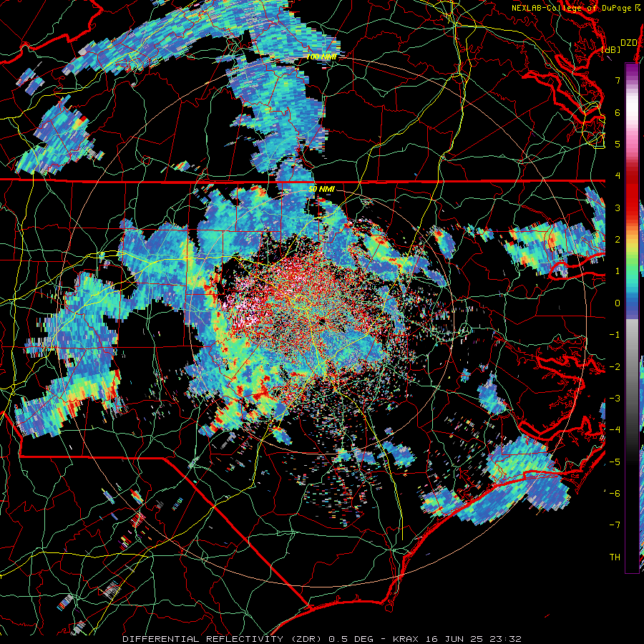Select the -5 value on the color scale

(615, 462)
